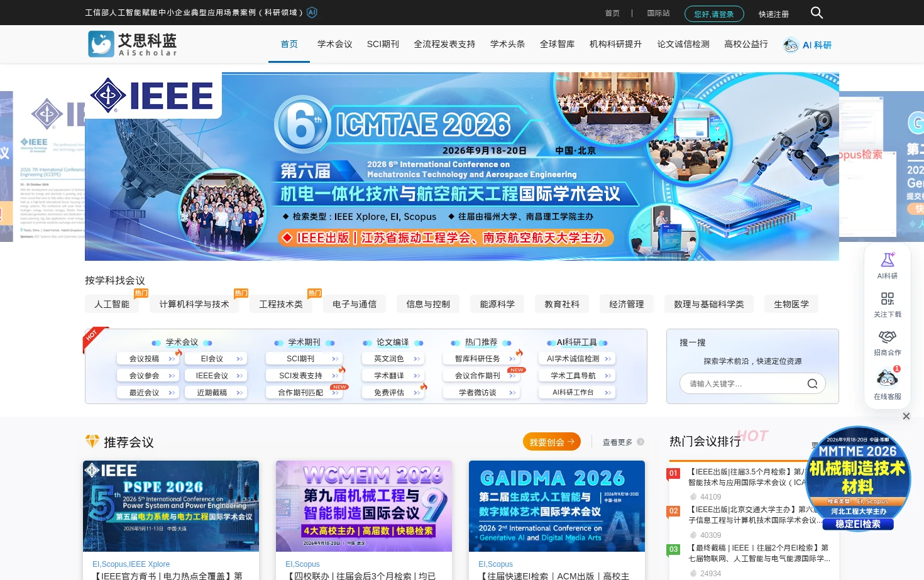This screenshot has width=924, height=580.
Task: Click the search icon inside keyword field
Action: click(812, 383)
